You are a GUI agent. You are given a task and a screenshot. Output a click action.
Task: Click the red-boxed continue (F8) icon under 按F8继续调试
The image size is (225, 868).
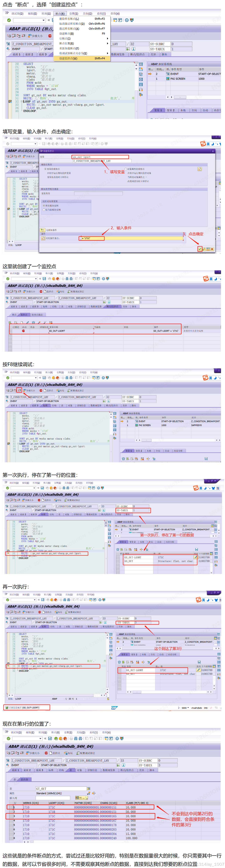point(19,390)
